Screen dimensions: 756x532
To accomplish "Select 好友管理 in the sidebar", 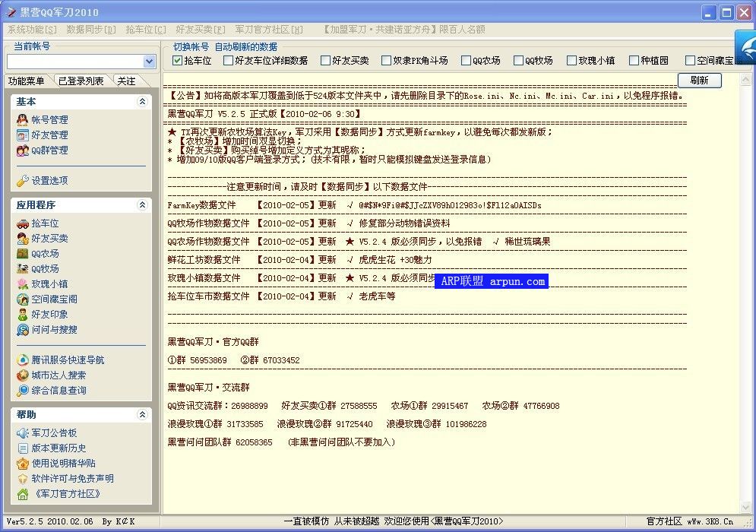I will click(x=48, y=135).
